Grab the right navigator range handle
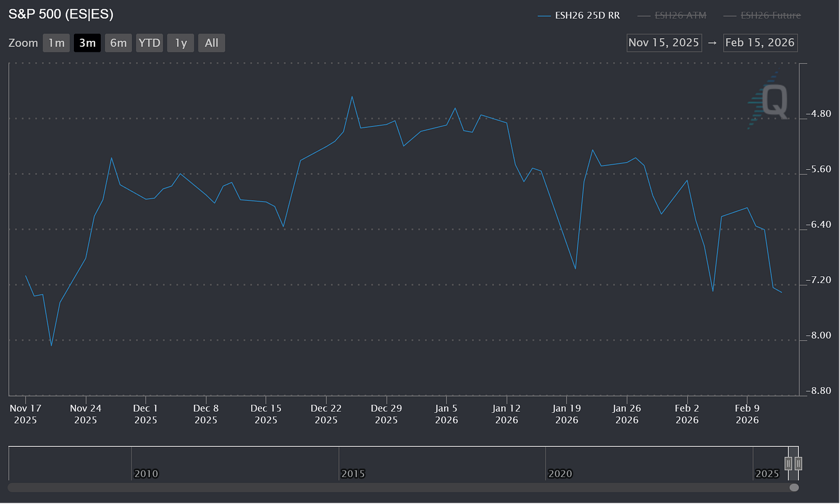The width and height of the screenshot is (840, 504). [798, 463]
